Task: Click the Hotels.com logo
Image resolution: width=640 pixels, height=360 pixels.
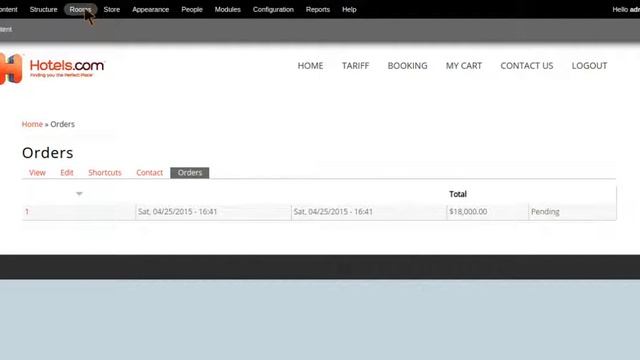Action: click(52, 69)
